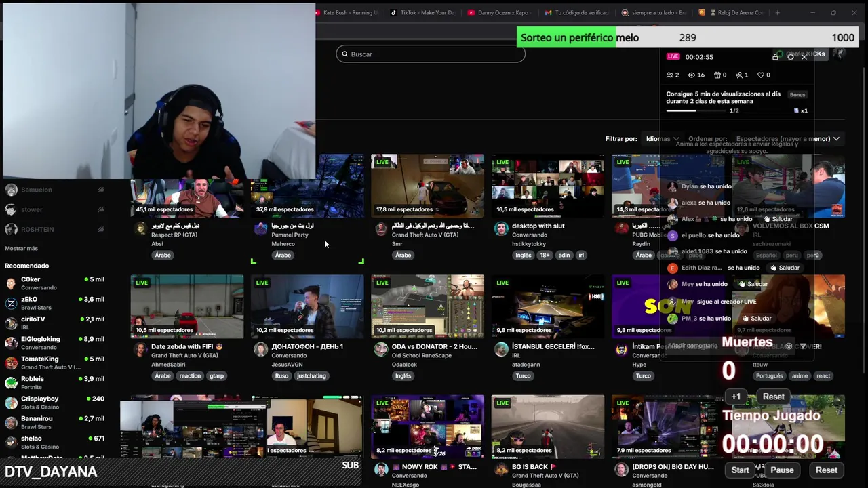Click Absi streamer avatar under stream card
The width and height of the screenshot is (868, 488).
140,228
